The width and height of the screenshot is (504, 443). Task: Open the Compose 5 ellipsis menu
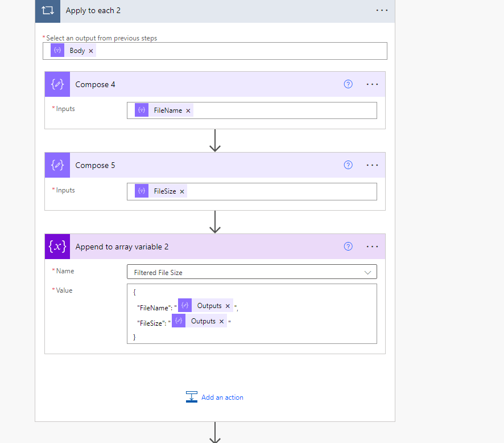pos(372,165)
